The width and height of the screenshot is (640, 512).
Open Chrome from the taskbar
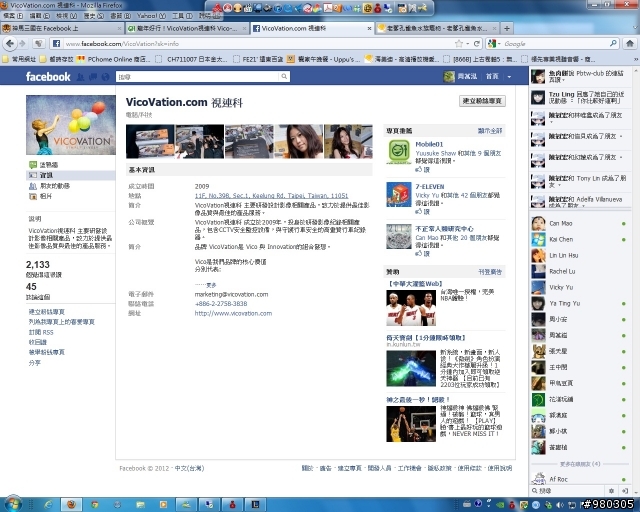click(x=94, y=505)
